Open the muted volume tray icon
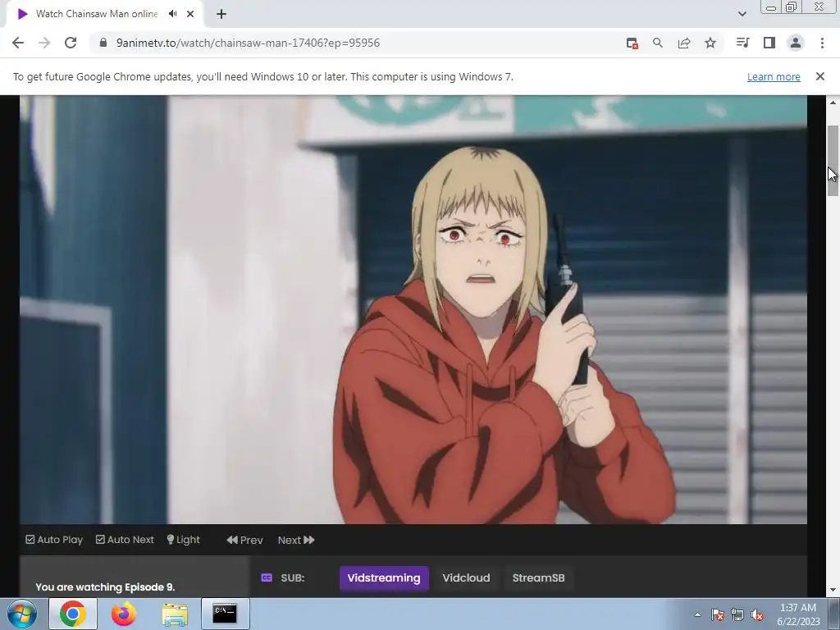 coord(757,614)
